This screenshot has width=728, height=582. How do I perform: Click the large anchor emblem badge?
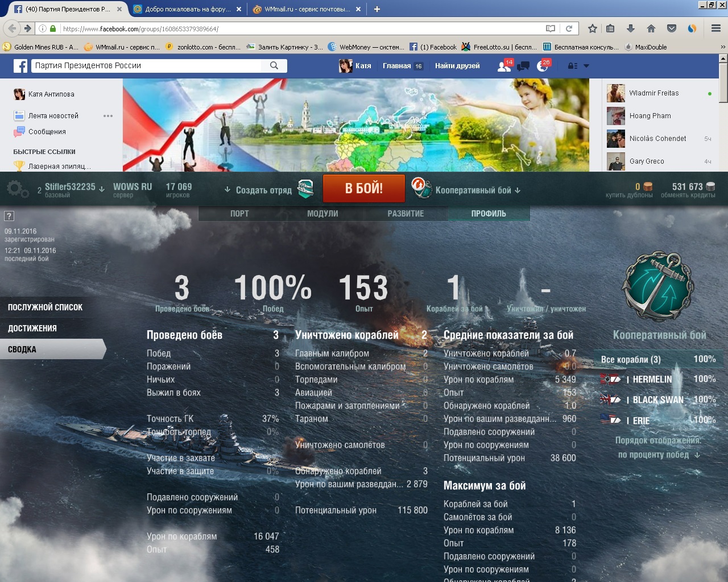coord(658,286)
